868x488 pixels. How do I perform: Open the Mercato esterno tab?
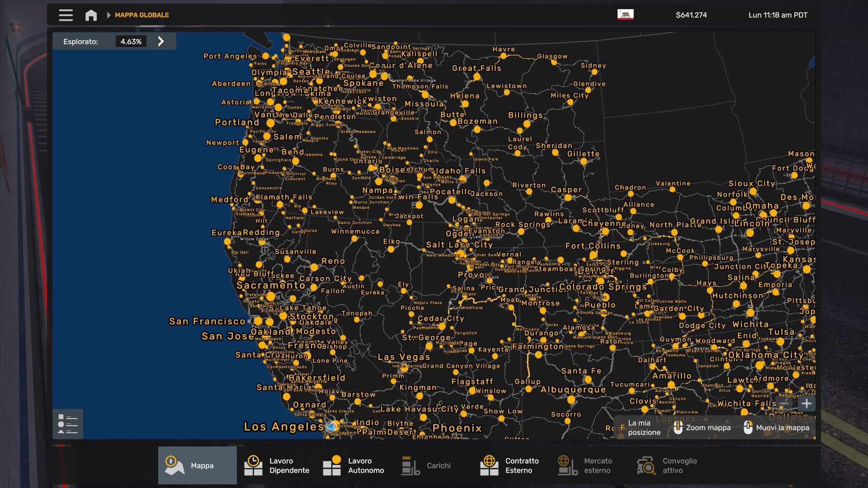click(591, 465)
